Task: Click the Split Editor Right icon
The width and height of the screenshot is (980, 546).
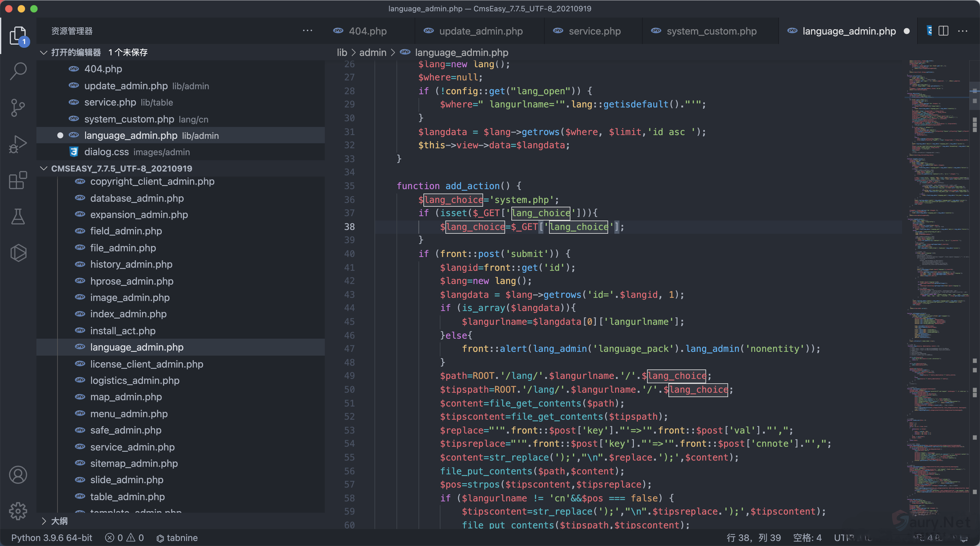Action: (x=944, y=31)
